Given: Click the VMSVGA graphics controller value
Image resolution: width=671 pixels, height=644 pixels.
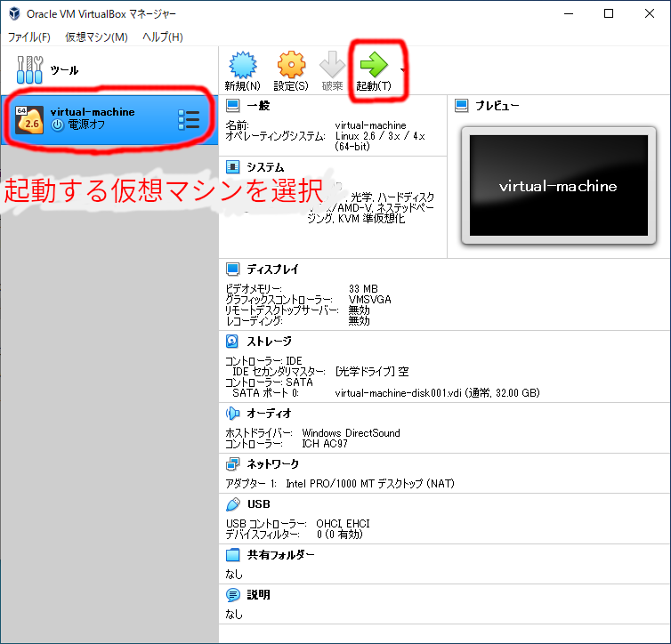Looking at the screenshot, I should pos(369,300).
